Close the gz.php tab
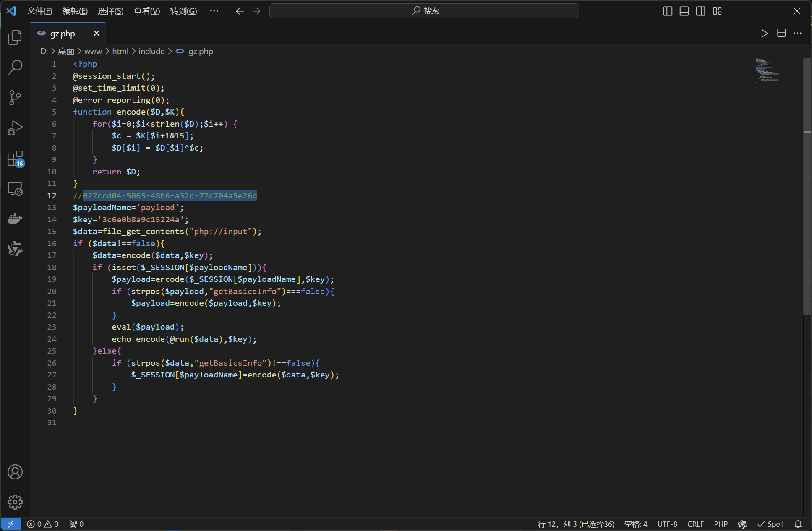 [97, 33]
